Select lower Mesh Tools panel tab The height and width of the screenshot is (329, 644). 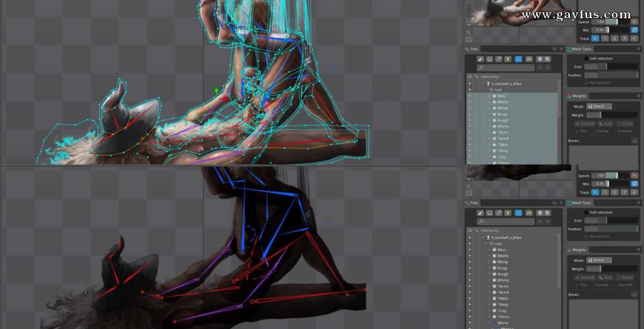[579, 203]
